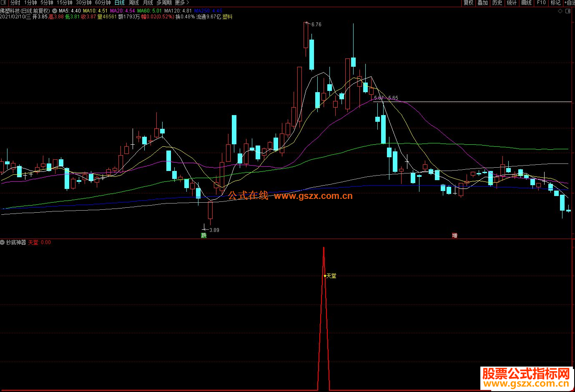575x392 pixels.
Task: Click the diamond marker icon
Action: coord(560,11)
